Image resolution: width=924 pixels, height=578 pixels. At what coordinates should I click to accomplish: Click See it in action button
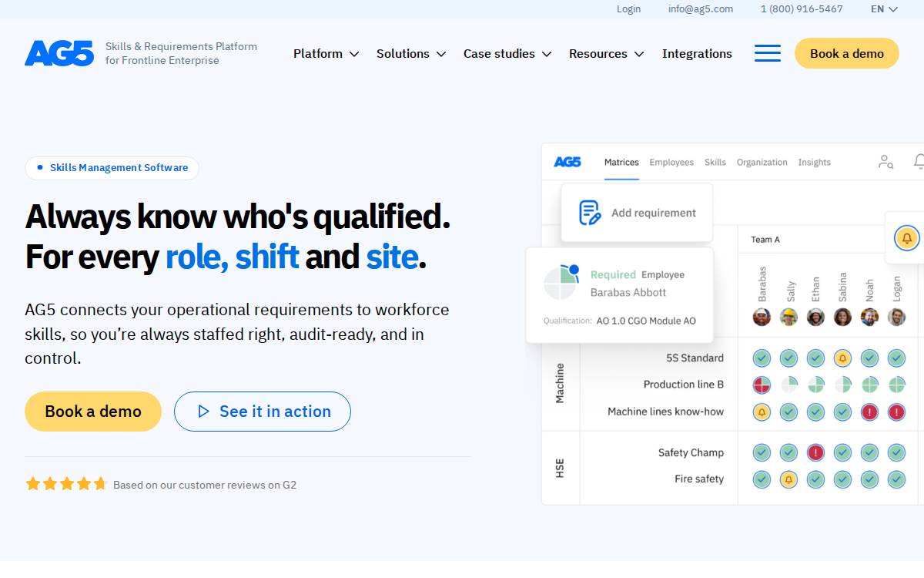point(263,412)
